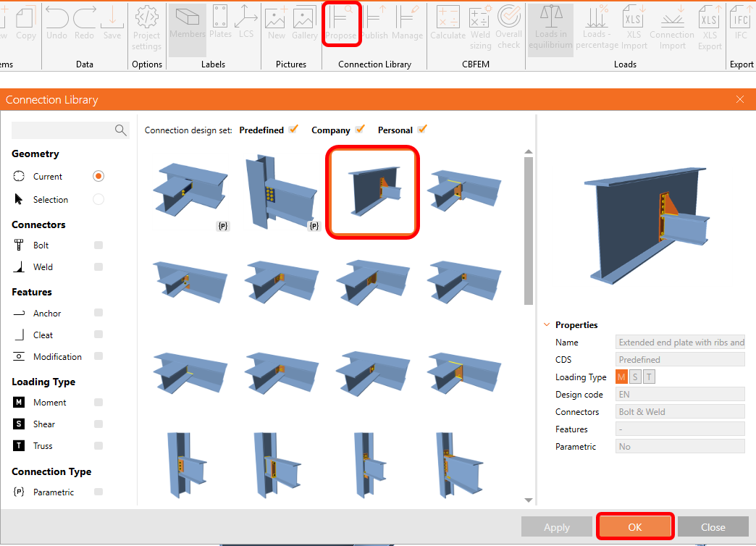
Task: Create New picture
Action: [x=277, y=22]
